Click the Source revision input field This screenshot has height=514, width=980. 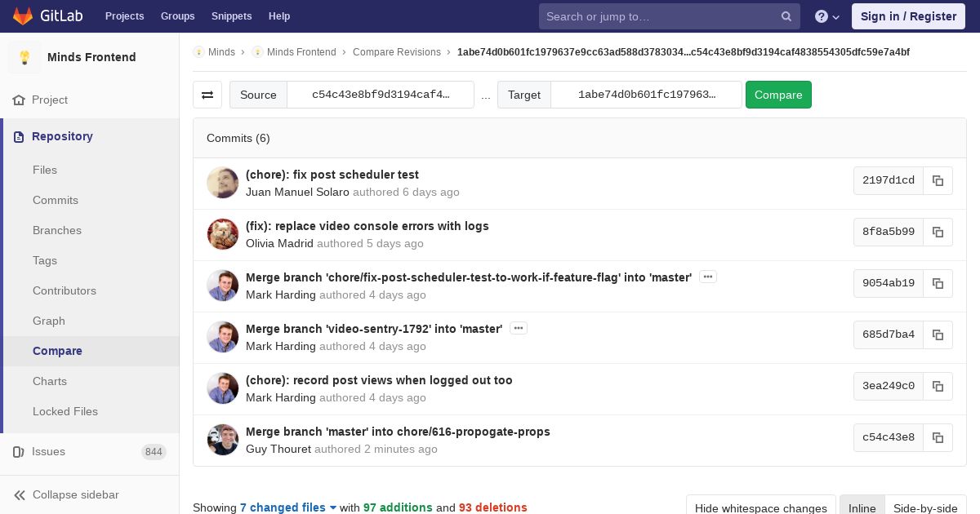point(381,95)
